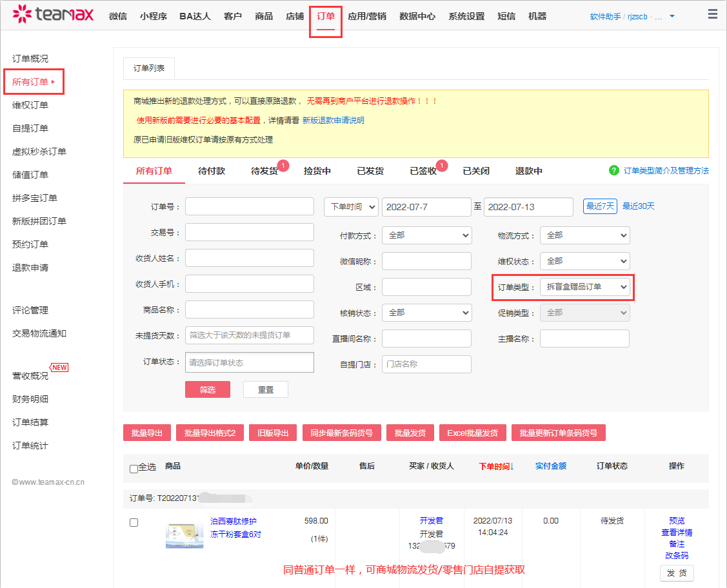Sort by the 下单时间 column header
The image size is (727, 588).
pos(496,466)
